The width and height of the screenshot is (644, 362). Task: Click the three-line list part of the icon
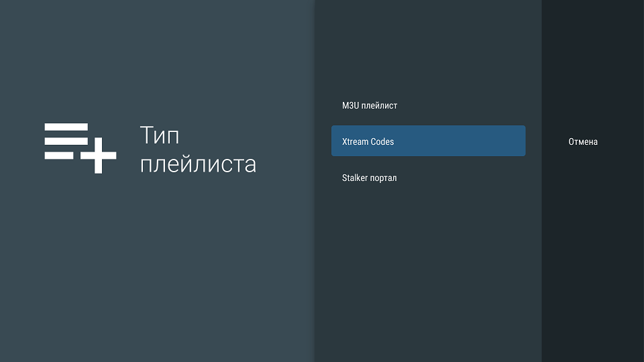click(66, 141)
